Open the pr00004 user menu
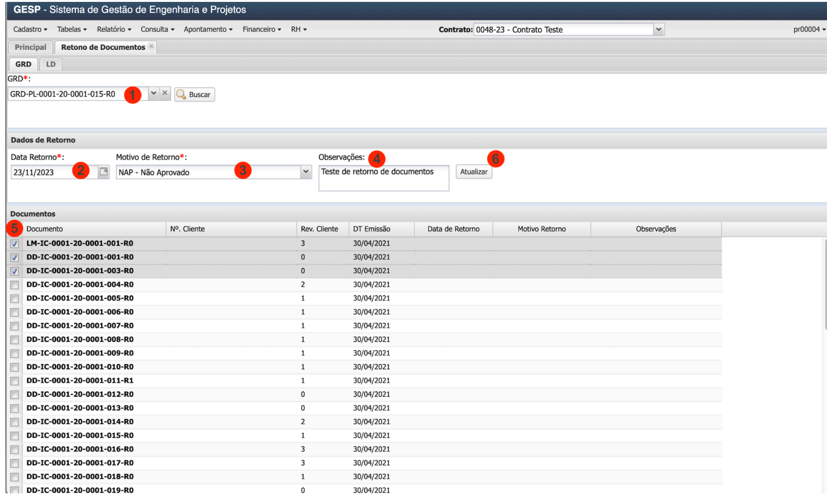The image size is (827, 504). point(809,29)
